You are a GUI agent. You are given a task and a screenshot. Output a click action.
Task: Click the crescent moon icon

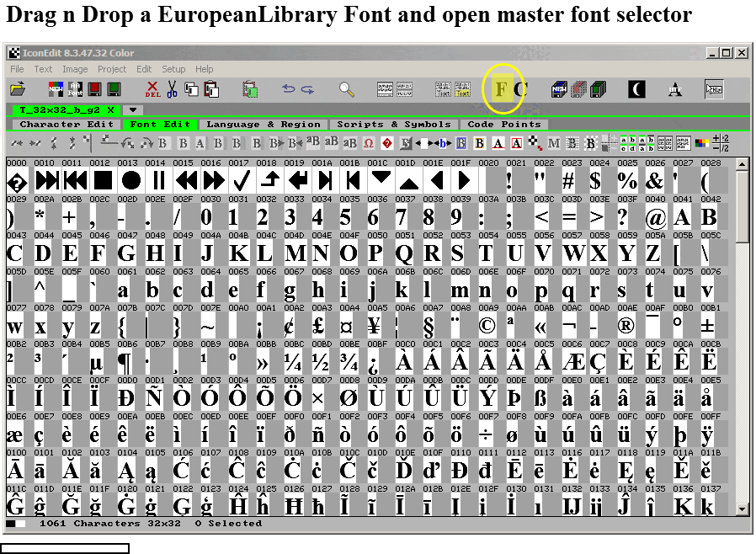[636, 89]
